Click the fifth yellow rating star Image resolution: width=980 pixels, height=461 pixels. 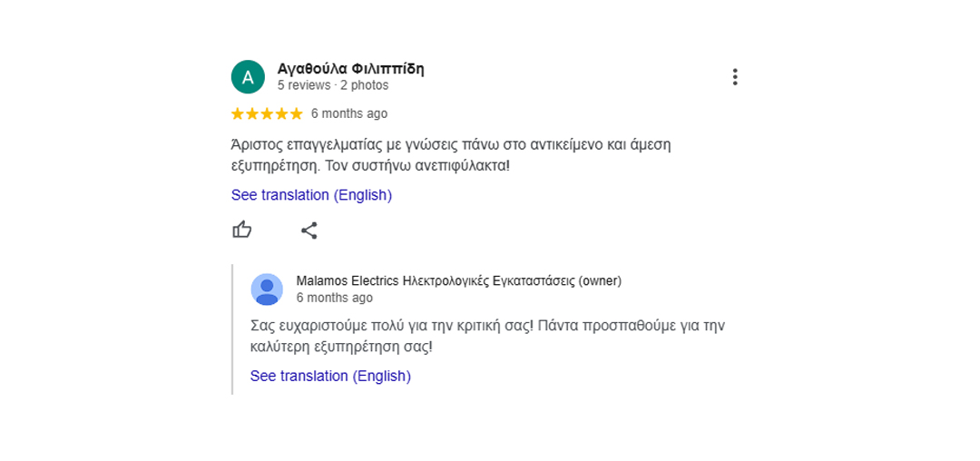point(296,113)
